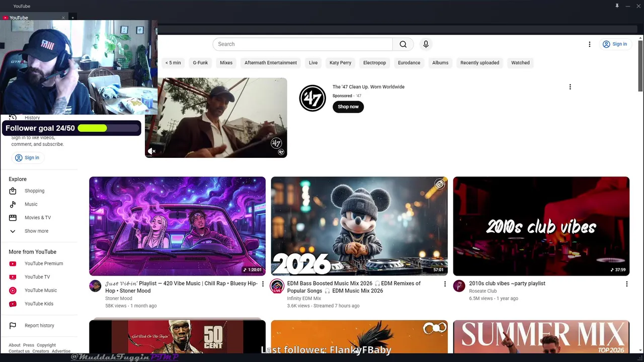Screen dimensions: 644x362
Task: Play the '47 ad video preview
Action: pyautogui.click(x=216, y=118)
